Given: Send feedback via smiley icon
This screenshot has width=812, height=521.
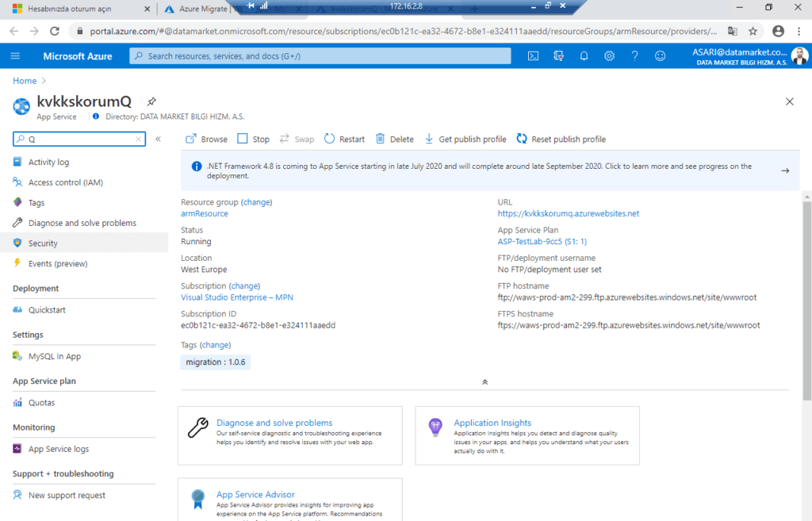Looking at the screenshot, I should click(x=660, y=56).
